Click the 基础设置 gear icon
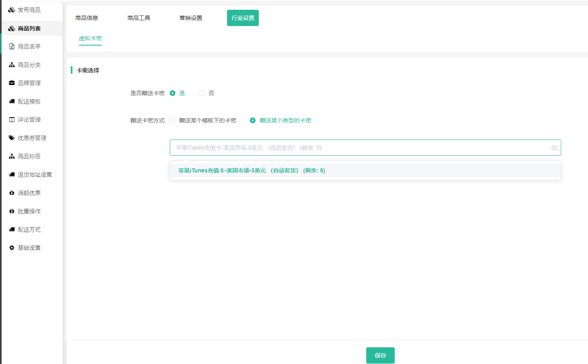The width and height of the screenshot is (588, 364). tap(12, 248)
